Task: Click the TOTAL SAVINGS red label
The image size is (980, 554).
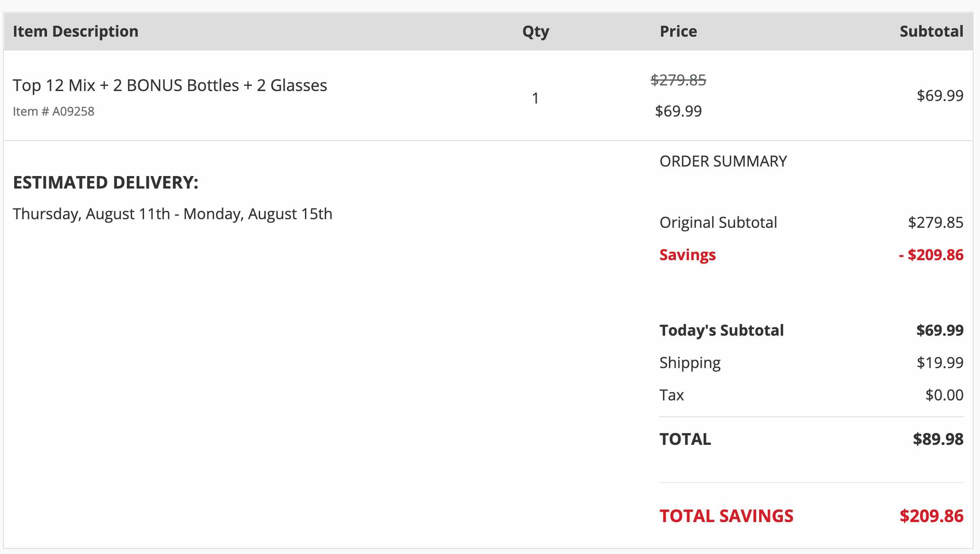Action: click(x=726, y=516)
